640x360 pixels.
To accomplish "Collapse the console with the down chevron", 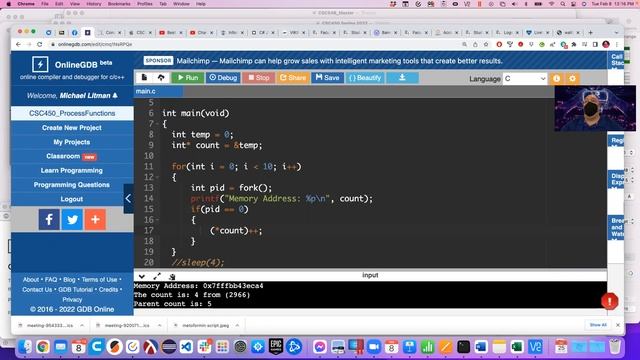I will tap(142, 276).
